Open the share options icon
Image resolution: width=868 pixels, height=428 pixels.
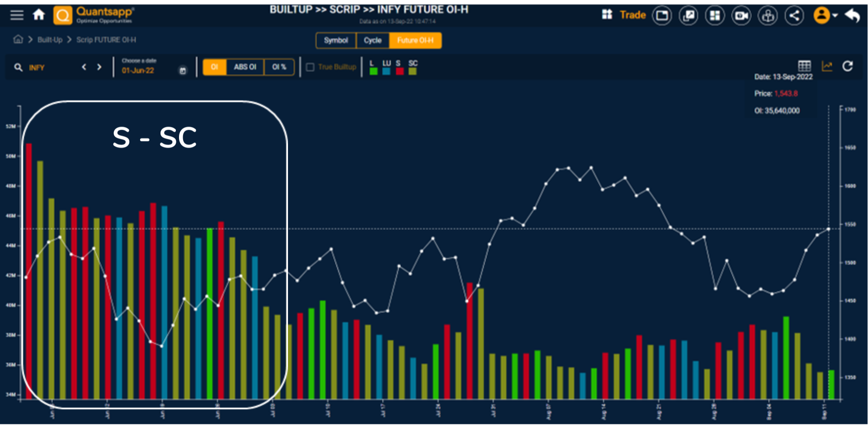pyautogui.click(x=794, y=15)
